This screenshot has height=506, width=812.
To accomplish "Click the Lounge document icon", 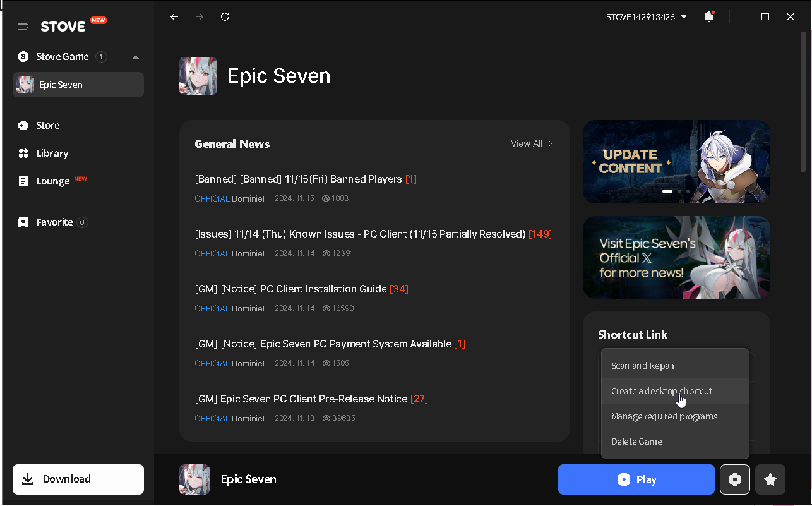I will point(23,181).
